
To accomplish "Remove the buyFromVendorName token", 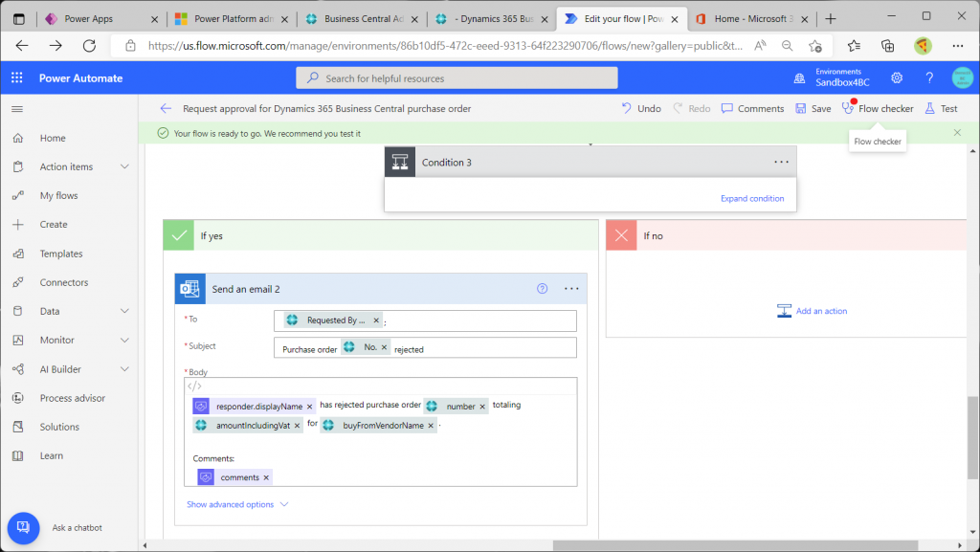I will (x=431, y=426).
